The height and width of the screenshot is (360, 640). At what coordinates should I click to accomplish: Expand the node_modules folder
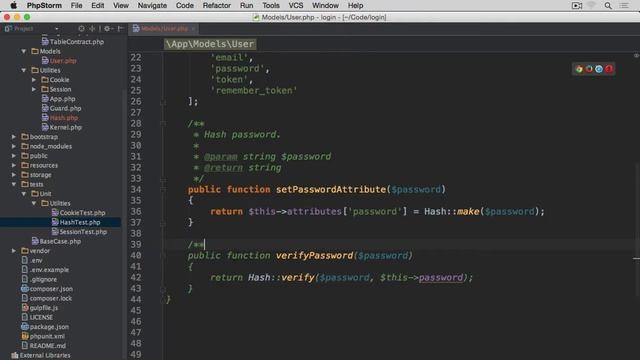coord(14,146)
